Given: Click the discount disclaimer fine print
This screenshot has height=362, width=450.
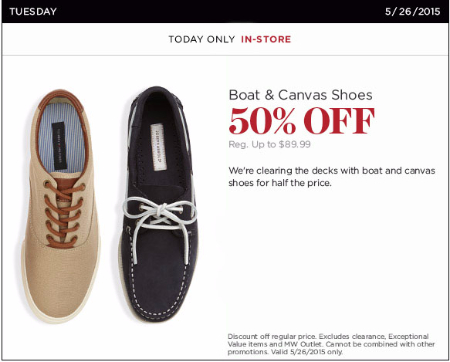Looking at the screenshot, I should 331,344.
